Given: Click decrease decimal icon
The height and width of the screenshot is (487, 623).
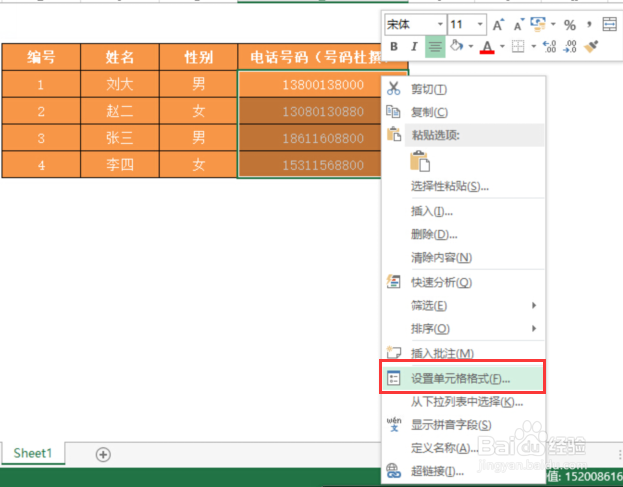Looking at the screenshot, I should (570, 46).
